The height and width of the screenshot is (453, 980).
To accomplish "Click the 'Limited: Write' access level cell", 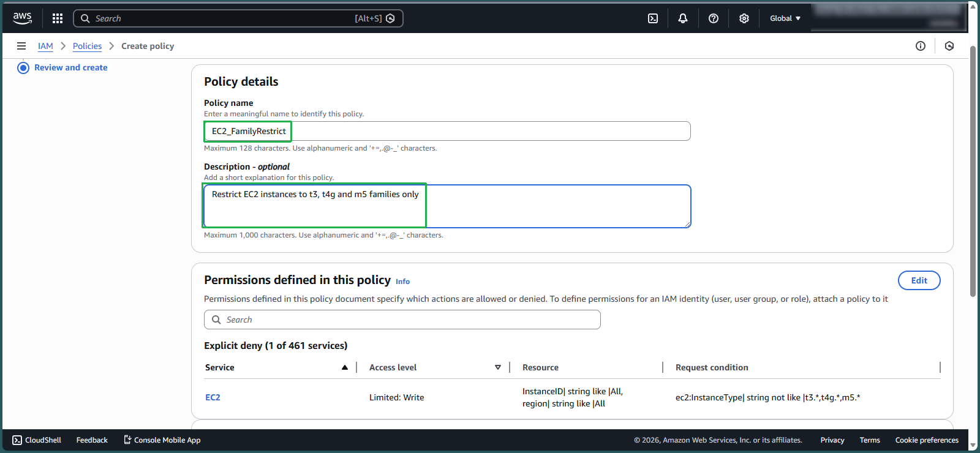I will [396, 397].
